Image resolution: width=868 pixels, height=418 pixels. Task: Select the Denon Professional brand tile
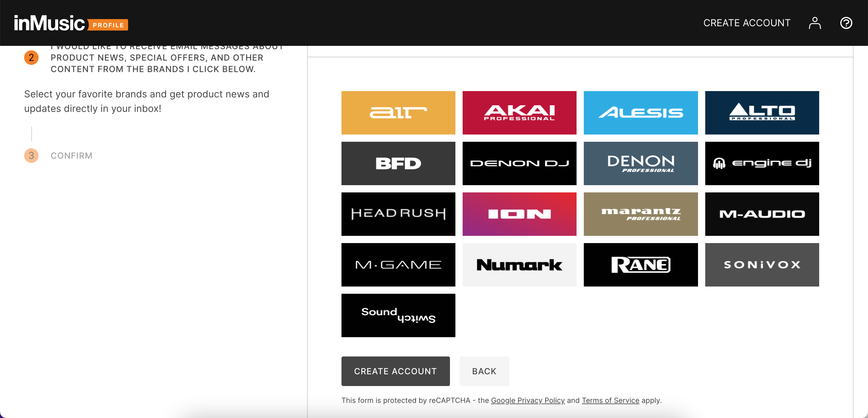(640, 163)
